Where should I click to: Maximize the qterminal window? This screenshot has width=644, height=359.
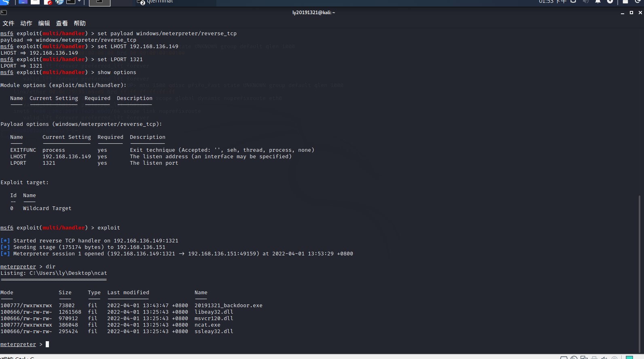(631, 13)
